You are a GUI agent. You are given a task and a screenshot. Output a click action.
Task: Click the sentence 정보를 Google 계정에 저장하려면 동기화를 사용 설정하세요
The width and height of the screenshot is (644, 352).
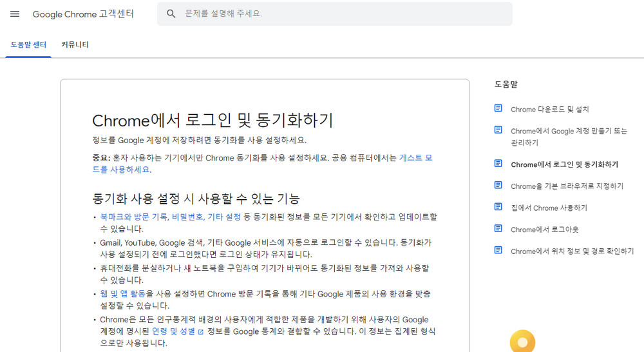tap(199, 141)
